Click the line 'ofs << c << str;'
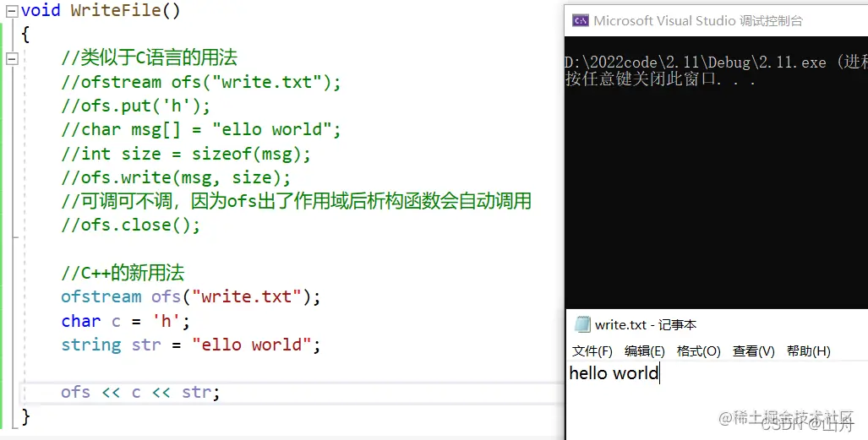Screen dimensions: 868x440 pyautogui.click(x=140, y=393)
